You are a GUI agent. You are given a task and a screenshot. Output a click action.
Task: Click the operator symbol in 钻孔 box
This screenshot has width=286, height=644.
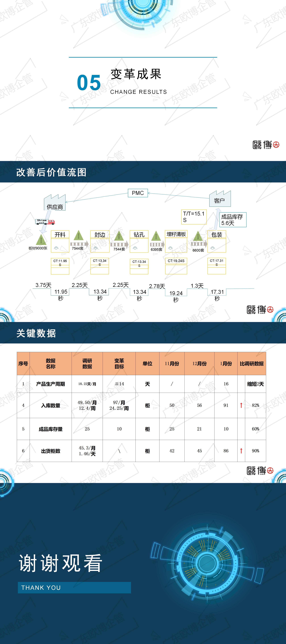[135, 248]
